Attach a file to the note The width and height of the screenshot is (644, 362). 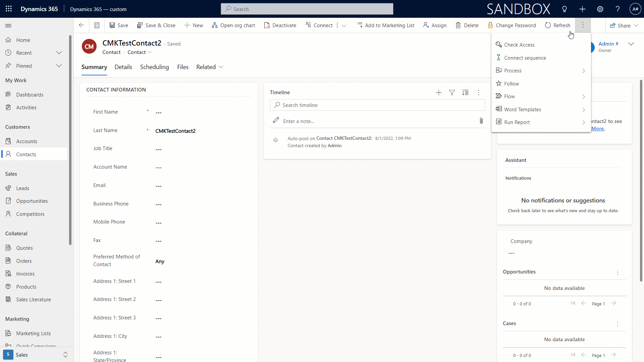pyautogui.click(x=481, y=121)
